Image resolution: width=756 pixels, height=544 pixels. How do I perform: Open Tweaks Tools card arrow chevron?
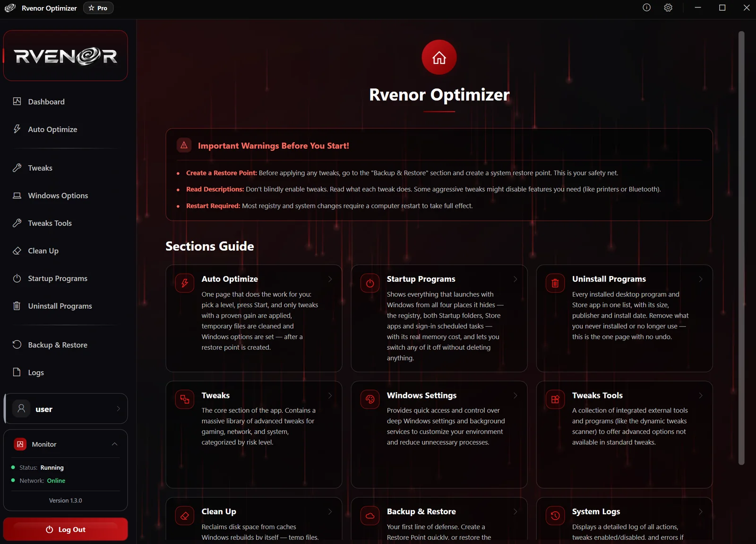coord(700,395)
